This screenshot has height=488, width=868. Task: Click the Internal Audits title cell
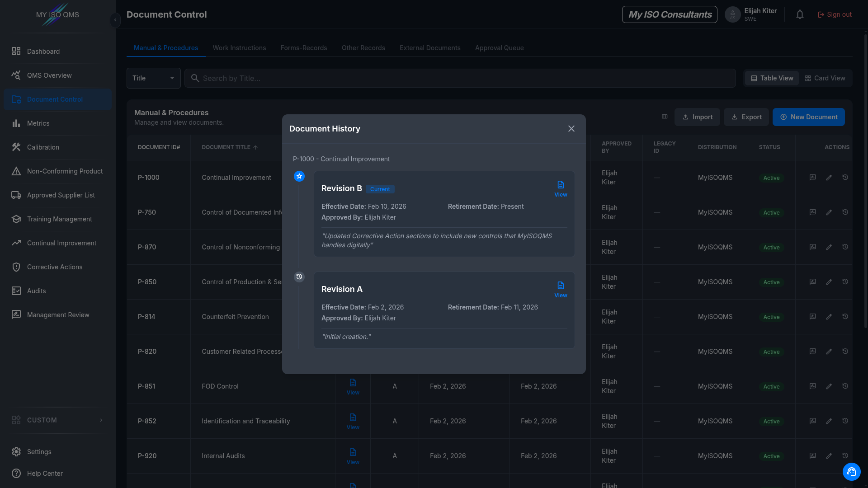coord(263,456)
